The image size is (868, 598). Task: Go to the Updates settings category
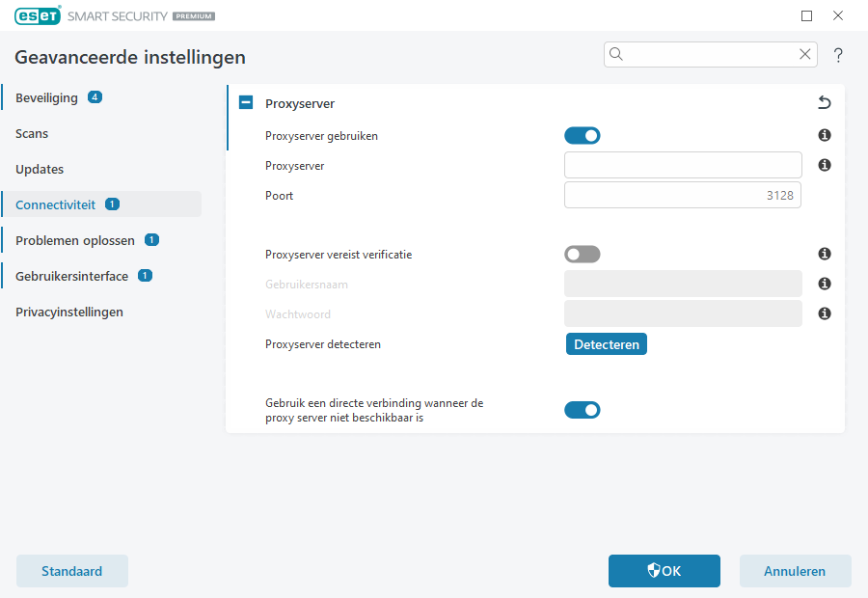click(x=40, y=170)
